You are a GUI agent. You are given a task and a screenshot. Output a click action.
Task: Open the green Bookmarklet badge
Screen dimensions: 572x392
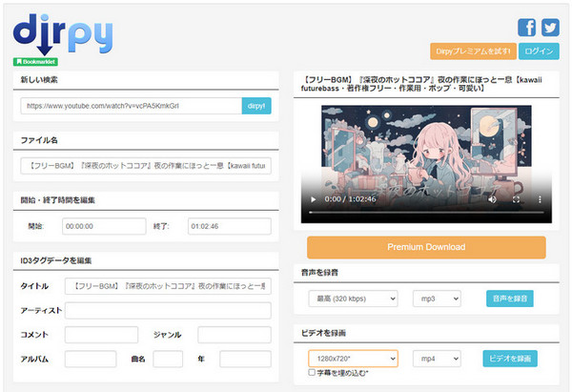[35, 62]
